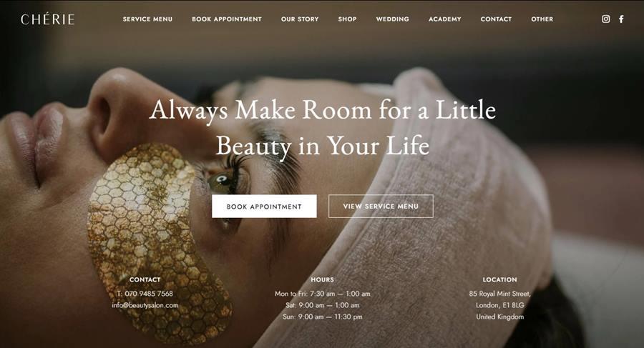Screen dimensions: 644x348
Task: Open the Wedding menu item
Action: tap(393, 19)
